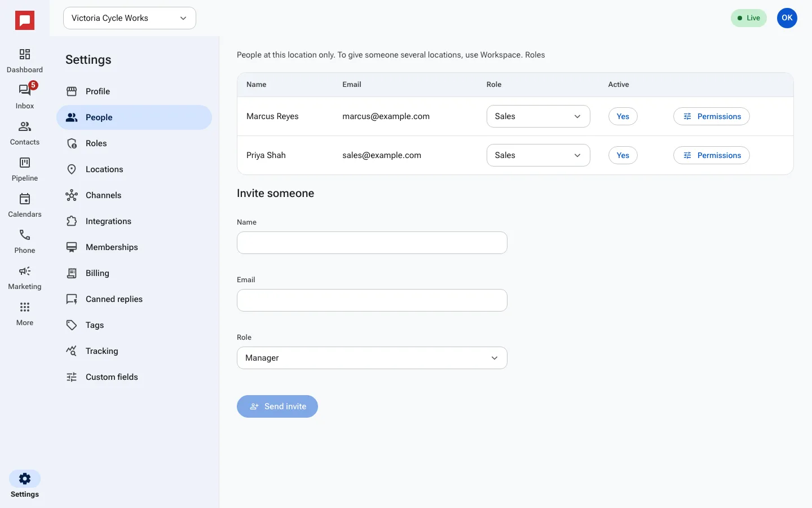Image resolution: width=812 pixels, height=508 pixels.
Task: Open the Tags settings section
Action: pyautogui.click(x=134, y=325)
